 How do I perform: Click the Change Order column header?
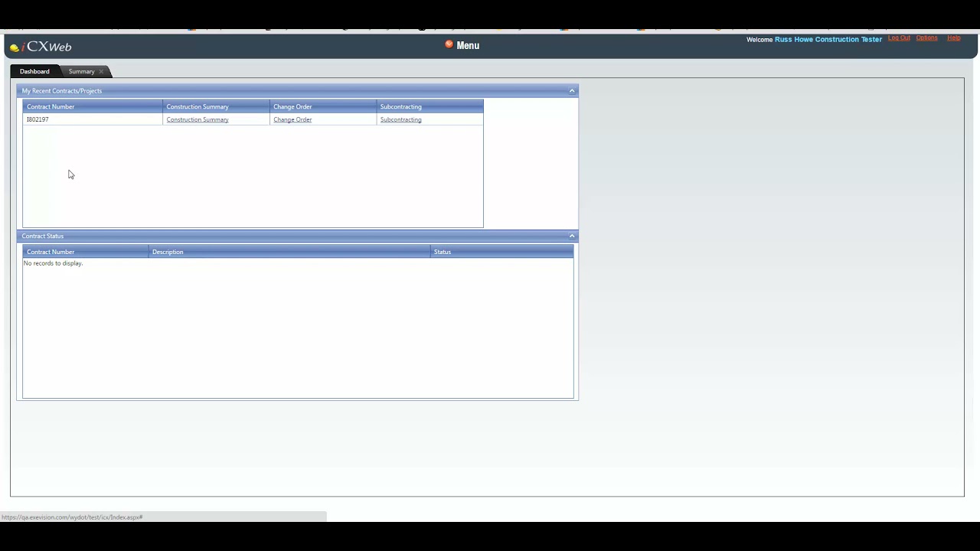point(323,106)
